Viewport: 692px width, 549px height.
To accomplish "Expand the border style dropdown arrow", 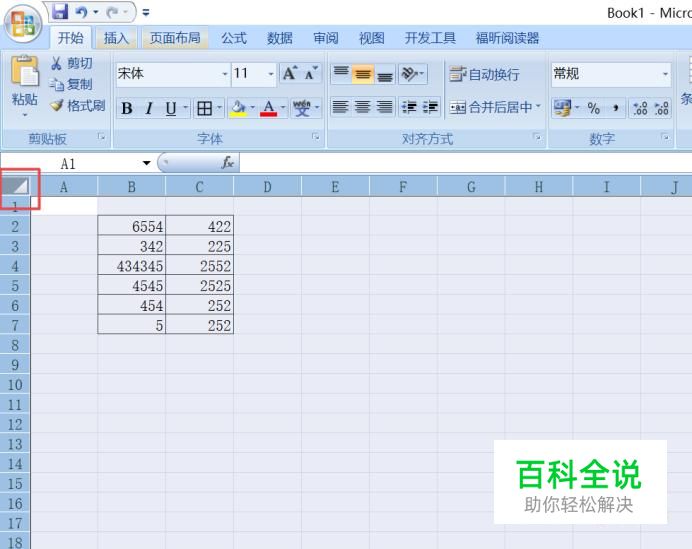I will coord(219,108).
